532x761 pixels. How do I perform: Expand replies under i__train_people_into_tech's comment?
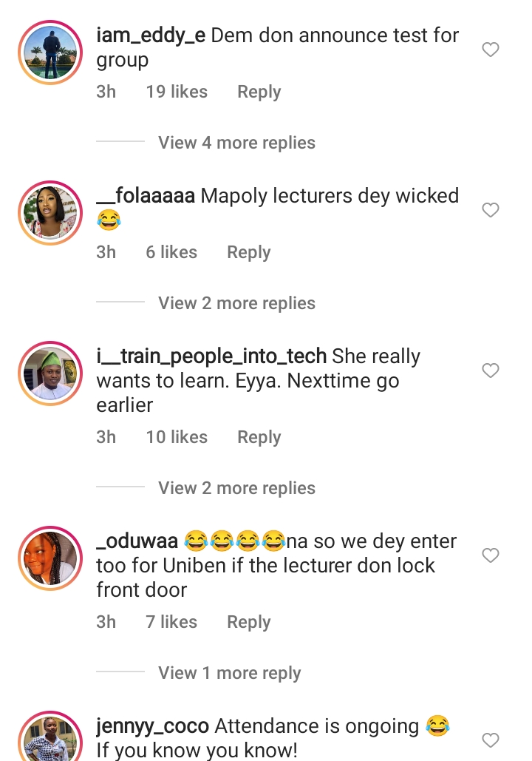click(236, 488)
